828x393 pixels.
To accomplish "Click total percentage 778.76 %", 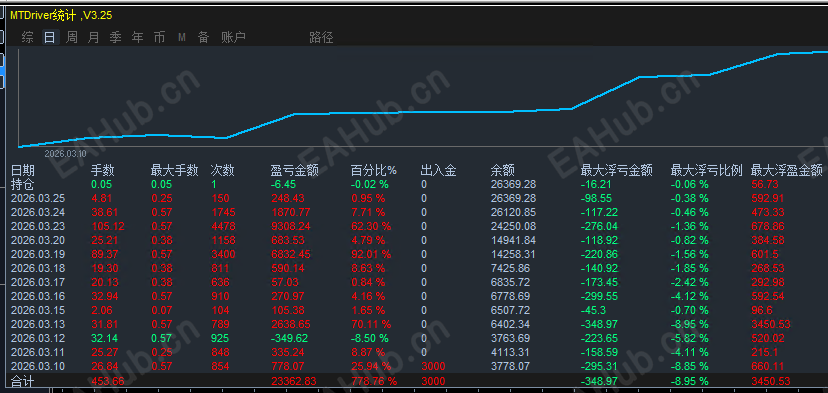I will (374, 381).
